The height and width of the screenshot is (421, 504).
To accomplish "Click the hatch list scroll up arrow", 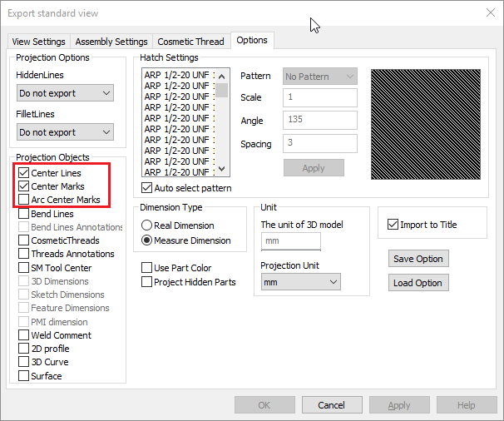I will coord(221,77).
